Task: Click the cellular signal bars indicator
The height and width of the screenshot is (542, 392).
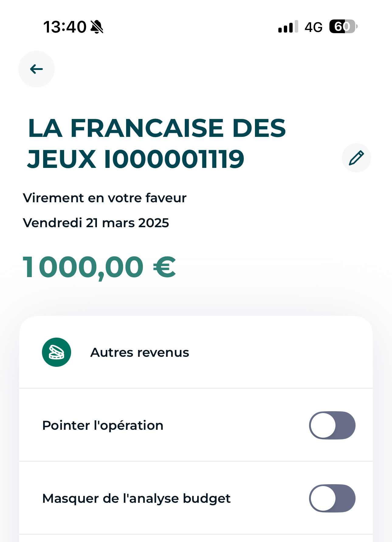Action: click(x=288, y=27)
